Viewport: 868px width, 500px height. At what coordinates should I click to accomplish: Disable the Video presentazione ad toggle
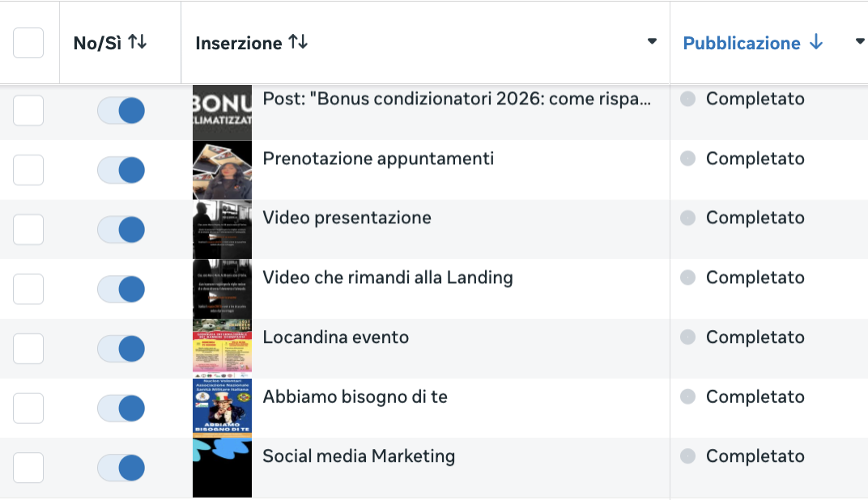121,230
